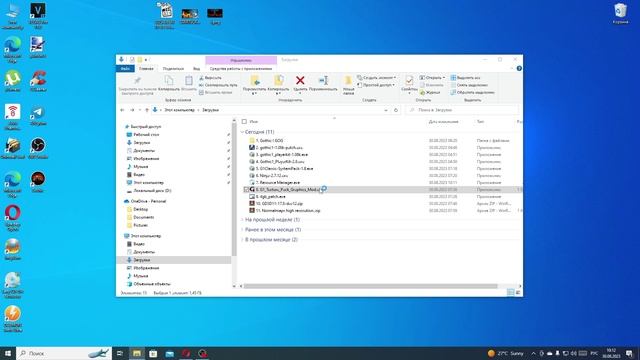
Task: Click the File Explorer taskbar icon
Action: 137,353
